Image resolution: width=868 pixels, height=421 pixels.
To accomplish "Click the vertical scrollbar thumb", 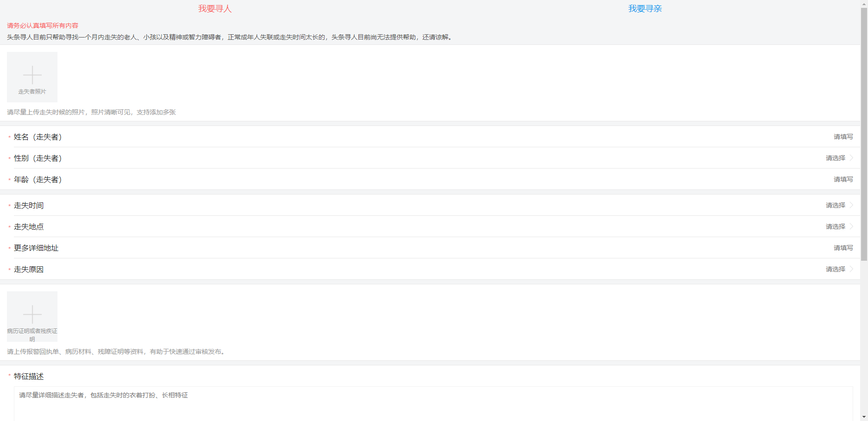I will pyautogui.click(x=864, y=134).
